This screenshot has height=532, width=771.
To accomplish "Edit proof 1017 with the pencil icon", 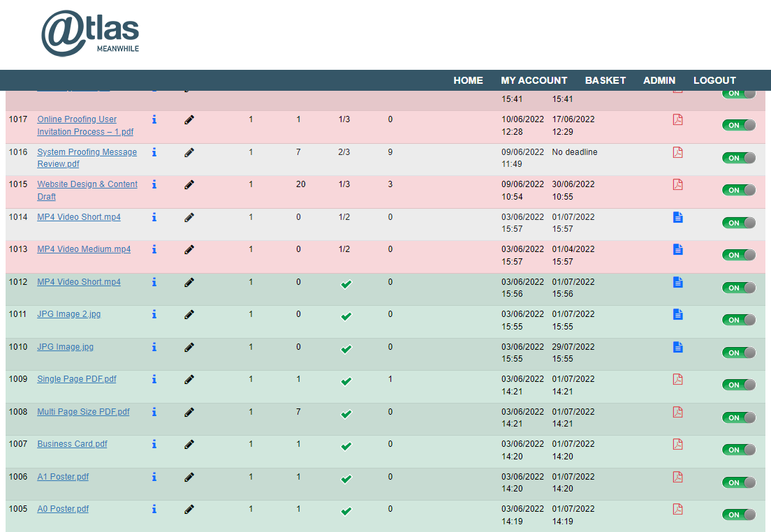I will click(x=189, y=119).
